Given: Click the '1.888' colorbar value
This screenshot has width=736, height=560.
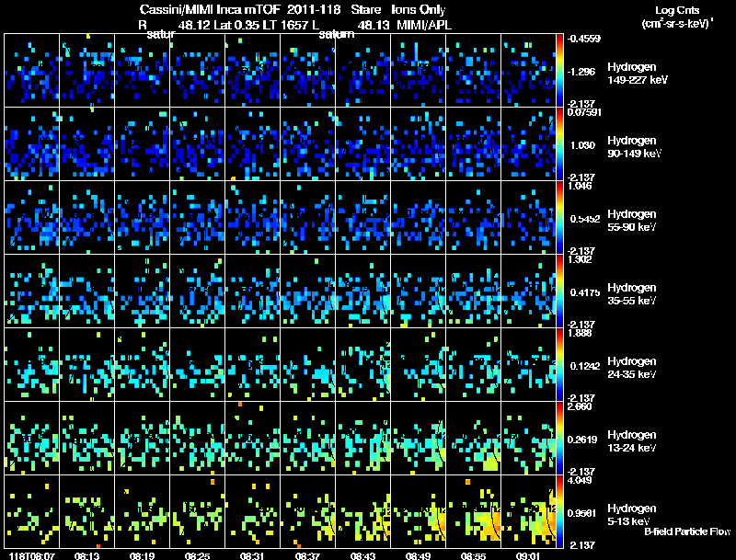Looking at the screenshot, I should click(580, 333).
